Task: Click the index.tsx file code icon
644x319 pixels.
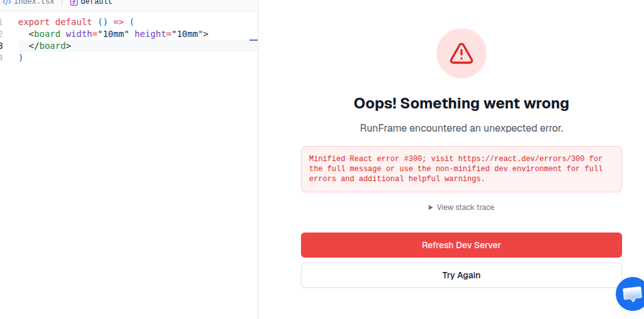Action: (6, 3)
